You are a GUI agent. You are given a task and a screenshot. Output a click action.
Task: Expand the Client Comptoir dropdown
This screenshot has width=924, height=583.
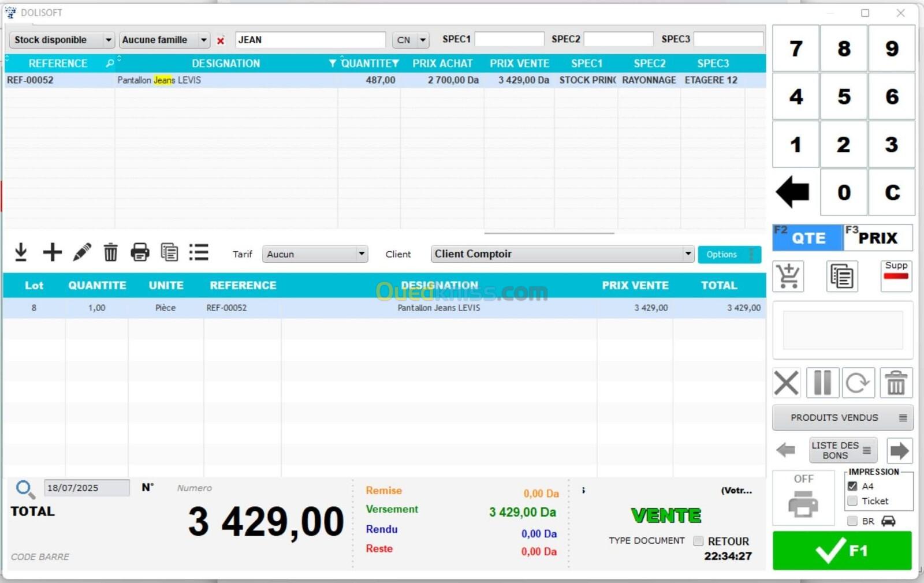coord(562,254)
